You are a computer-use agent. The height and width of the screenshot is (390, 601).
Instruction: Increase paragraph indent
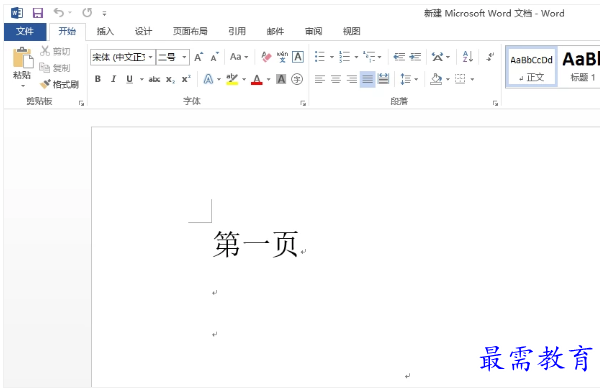coord(415,57)
